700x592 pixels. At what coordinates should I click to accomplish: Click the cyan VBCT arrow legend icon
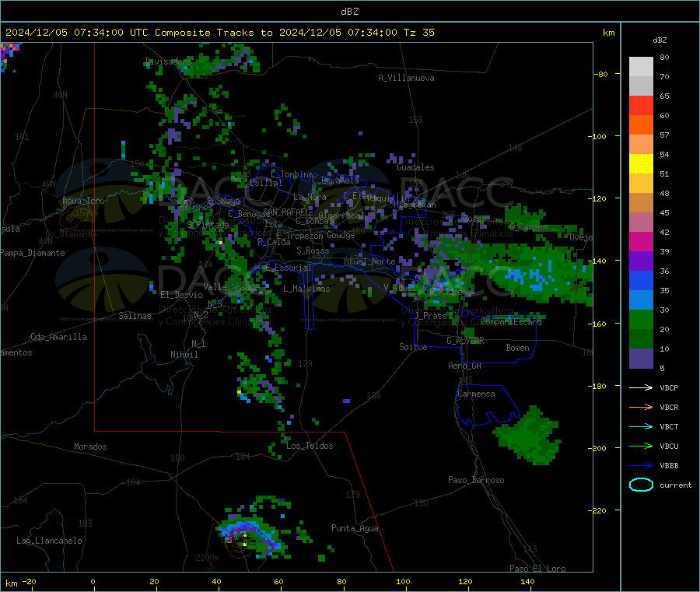pos(641,426)
